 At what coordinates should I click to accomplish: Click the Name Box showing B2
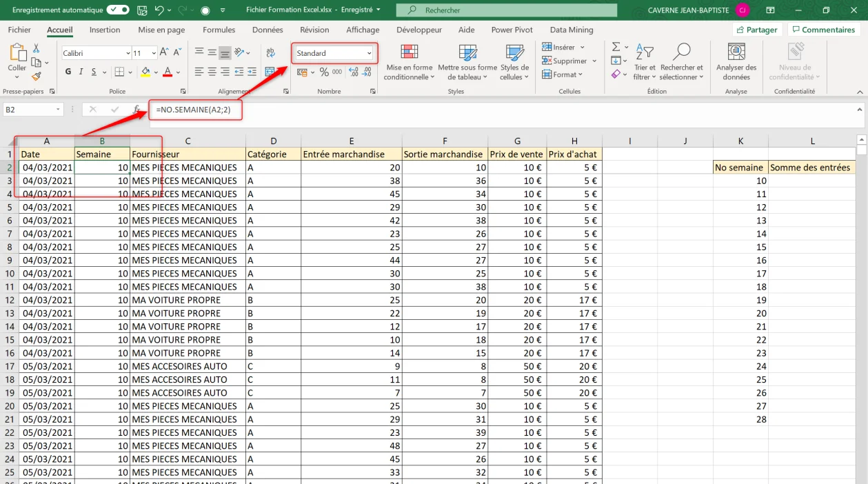[33, 110]
